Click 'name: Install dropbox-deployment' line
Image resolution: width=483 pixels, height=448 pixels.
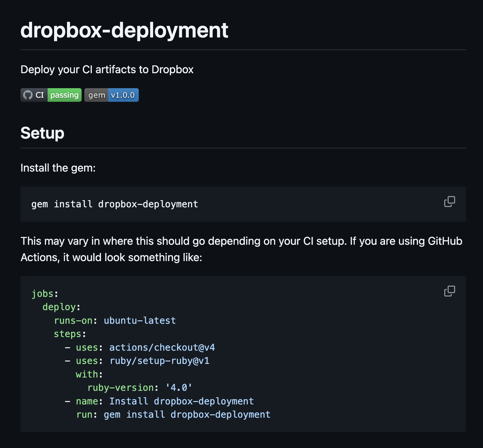tap(159, 401)
